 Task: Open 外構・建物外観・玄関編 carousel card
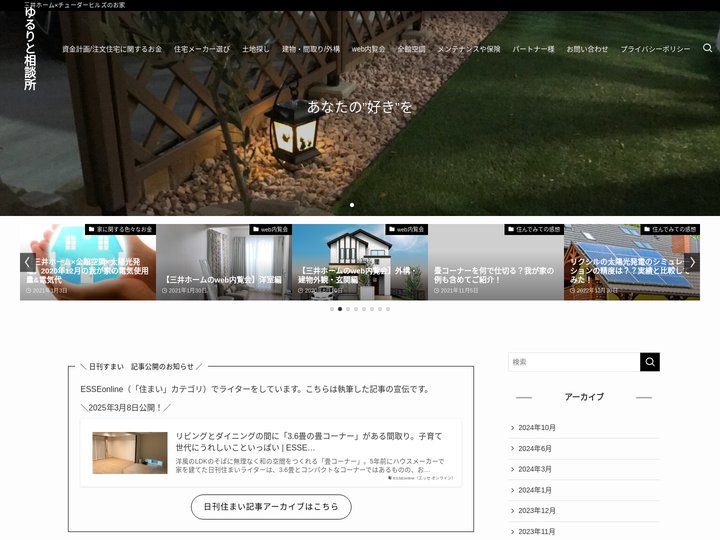pos(360,262)
